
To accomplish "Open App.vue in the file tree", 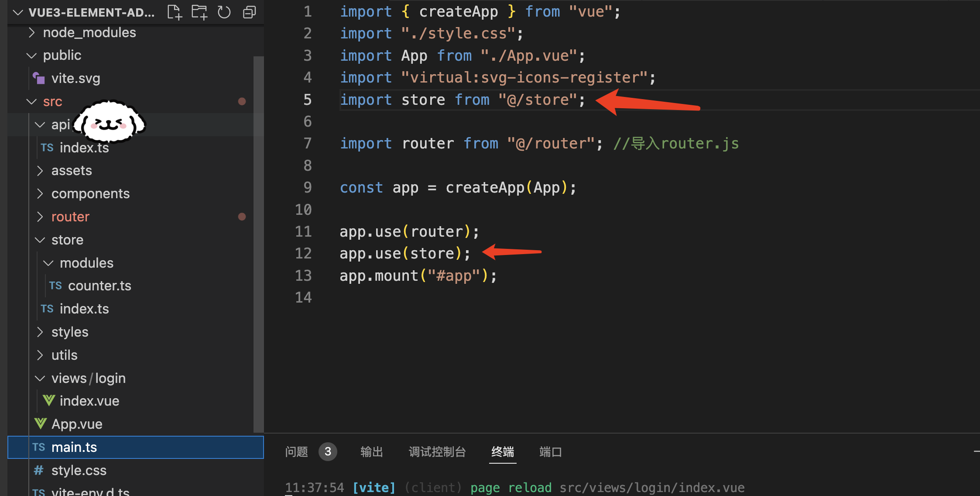I will (77, 424).
